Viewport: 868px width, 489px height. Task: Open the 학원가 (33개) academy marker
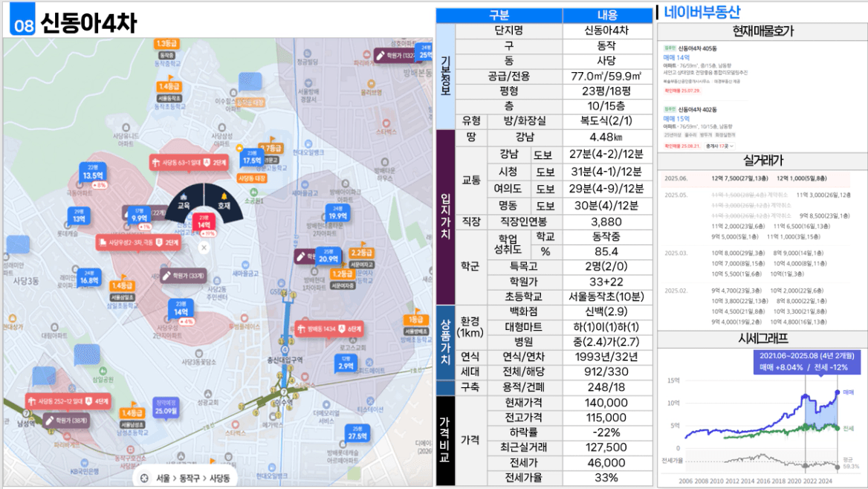[x=184, y=275]
